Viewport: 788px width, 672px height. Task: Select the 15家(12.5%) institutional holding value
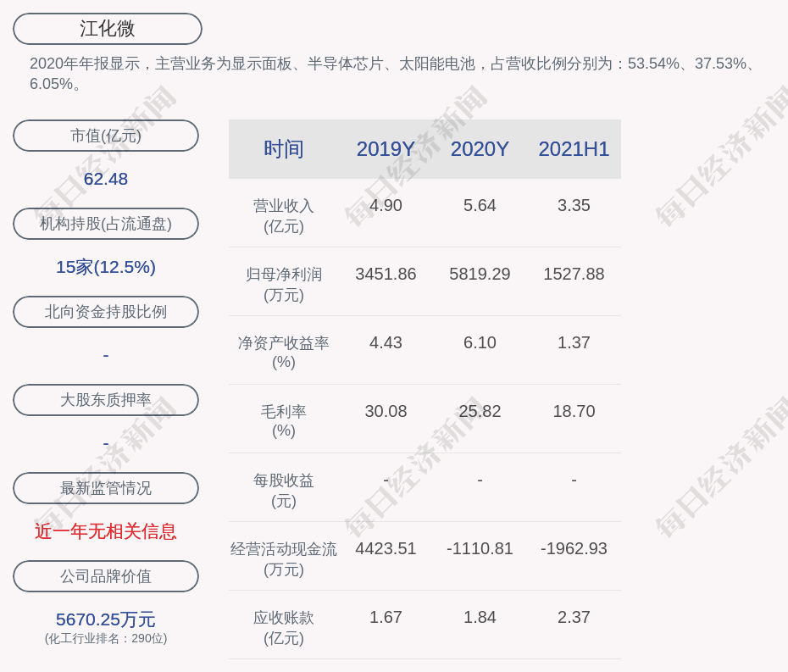click(x=106, y=267)
